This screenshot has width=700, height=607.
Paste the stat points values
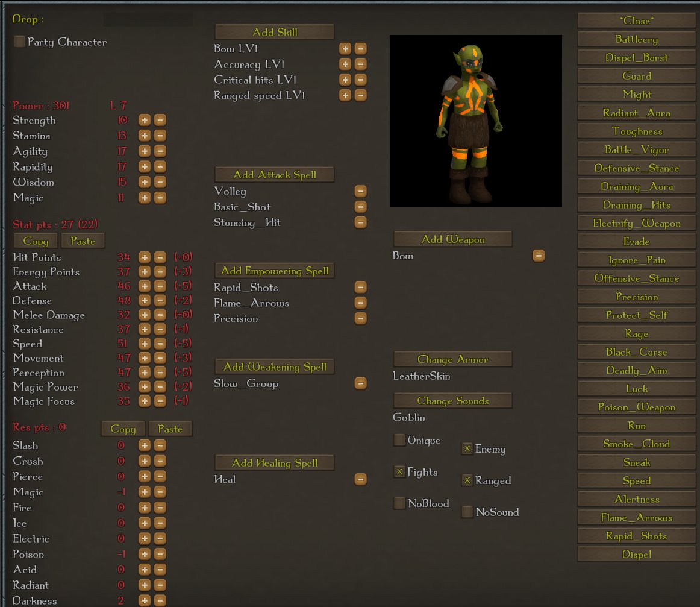[x=83, y=241]
